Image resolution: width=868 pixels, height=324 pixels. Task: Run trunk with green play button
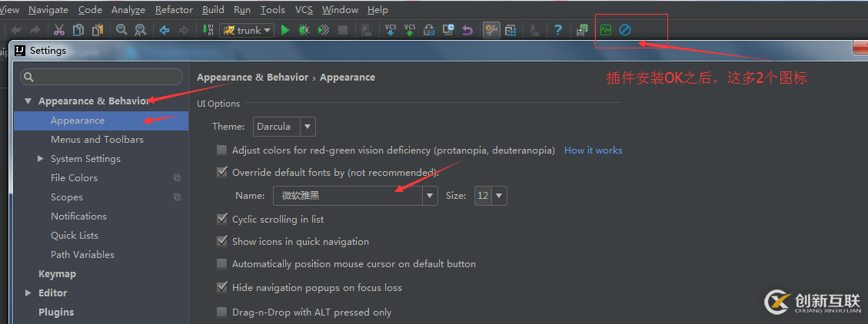pos(285,30)
